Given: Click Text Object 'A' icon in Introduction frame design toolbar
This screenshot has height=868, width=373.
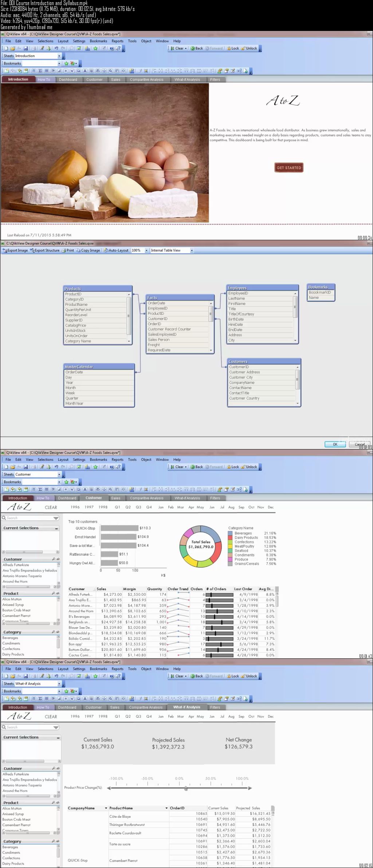Looking at the screenshot, I should coord(85,71).
